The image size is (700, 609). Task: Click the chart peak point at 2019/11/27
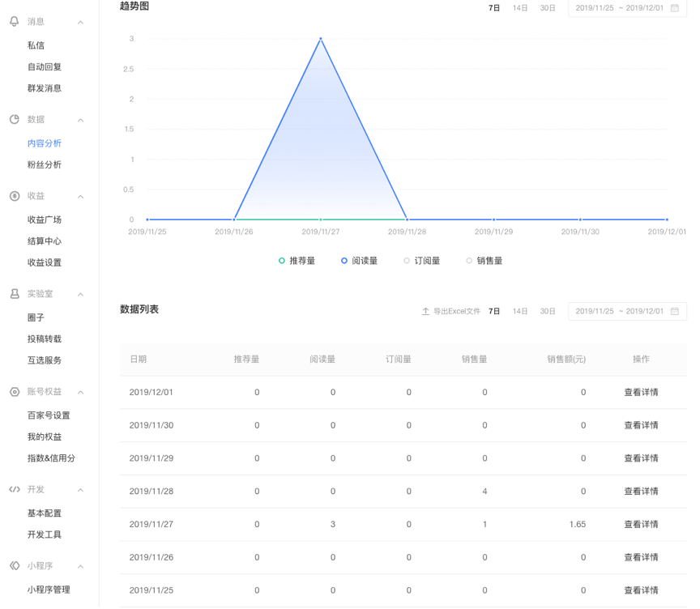pos(321,39)
